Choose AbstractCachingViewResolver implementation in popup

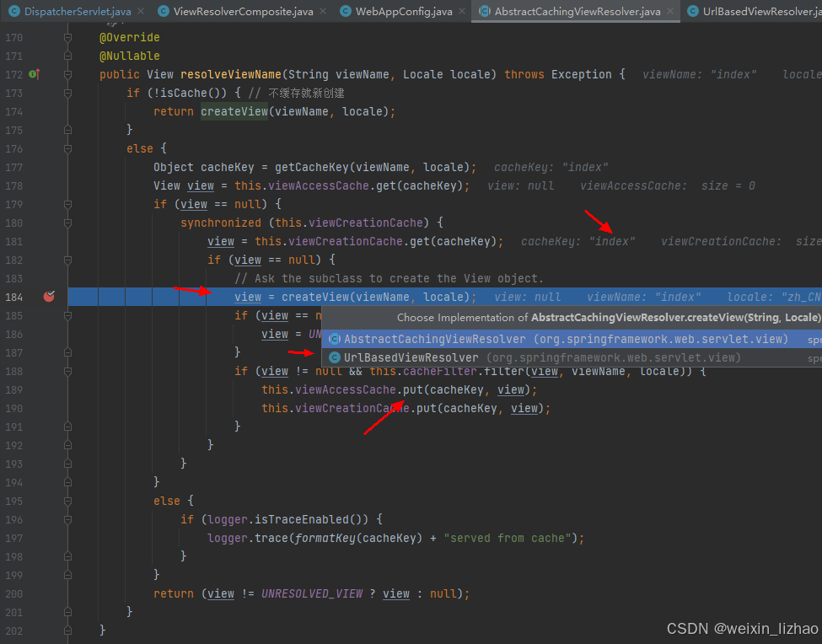click(572, 339)
